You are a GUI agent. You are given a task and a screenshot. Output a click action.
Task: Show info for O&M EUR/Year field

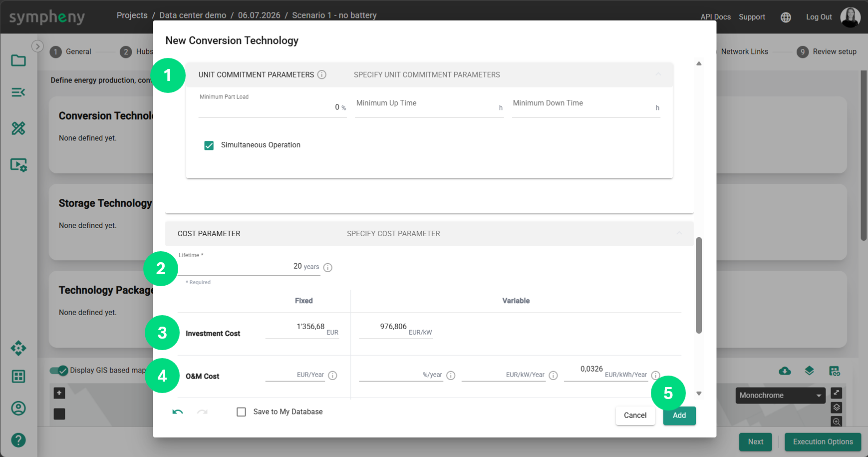tap(332, 375)
